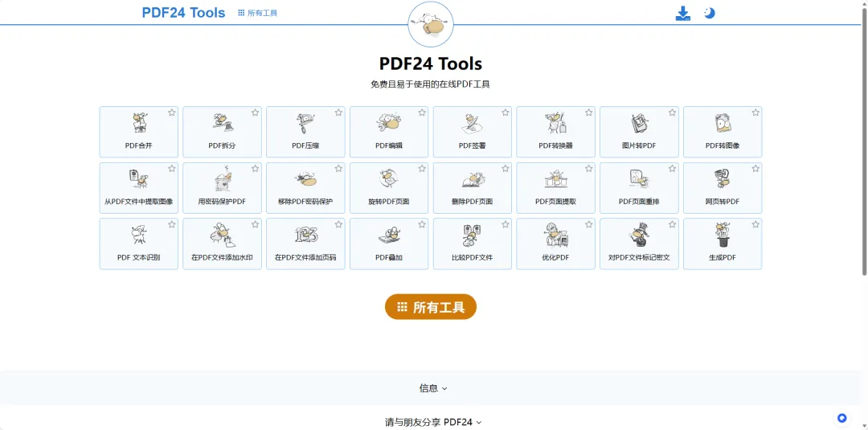Click the 移除PDF密码保护 label
The height and width of the screenshot is (430, 868).
(x=305, y=202)
